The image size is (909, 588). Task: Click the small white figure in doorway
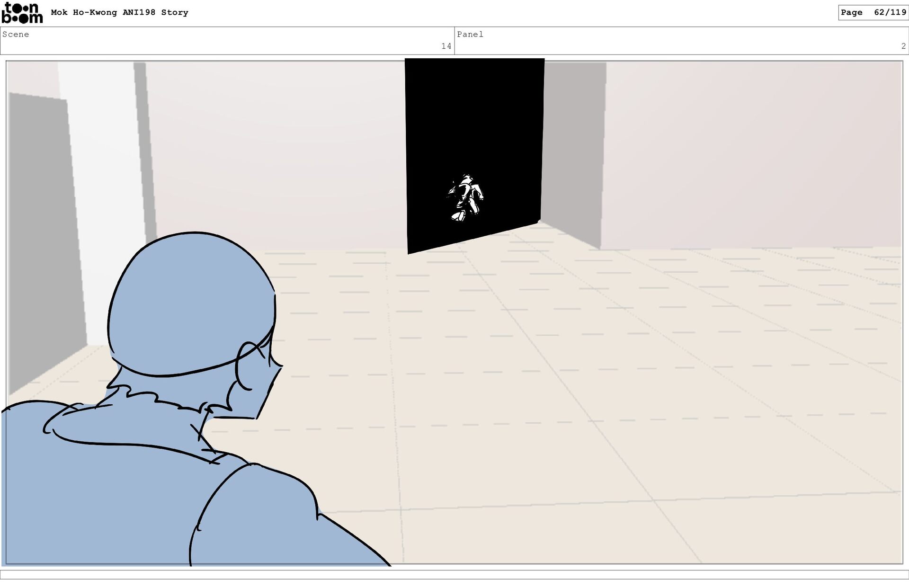pyautogui.click(x=465, y=197)
